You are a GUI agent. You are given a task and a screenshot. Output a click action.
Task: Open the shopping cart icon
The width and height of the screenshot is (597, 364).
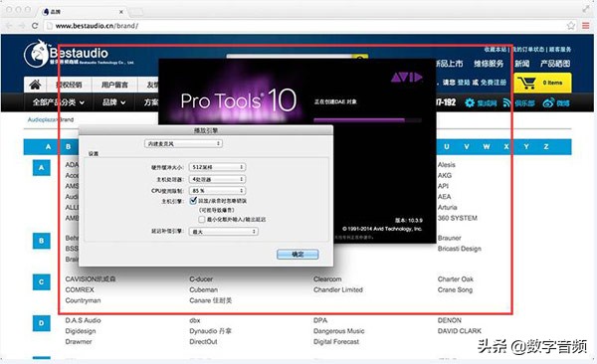527,83
